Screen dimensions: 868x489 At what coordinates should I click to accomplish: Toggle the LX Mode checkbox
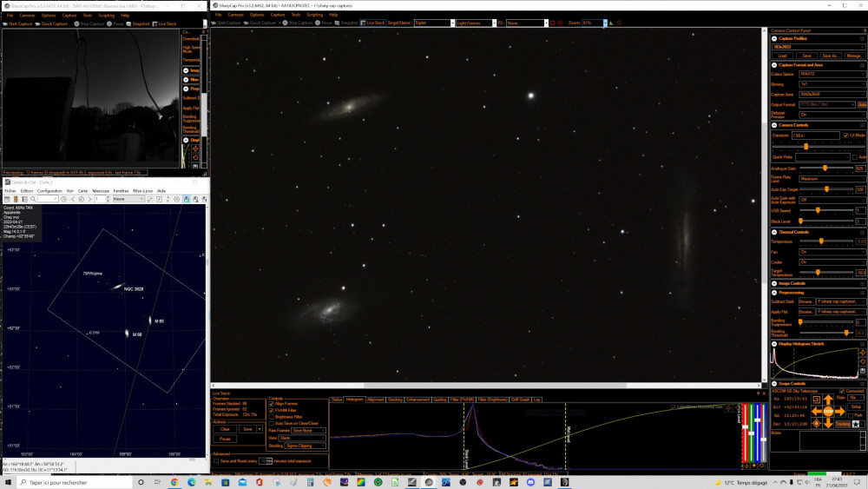click(x=845, y=135)
